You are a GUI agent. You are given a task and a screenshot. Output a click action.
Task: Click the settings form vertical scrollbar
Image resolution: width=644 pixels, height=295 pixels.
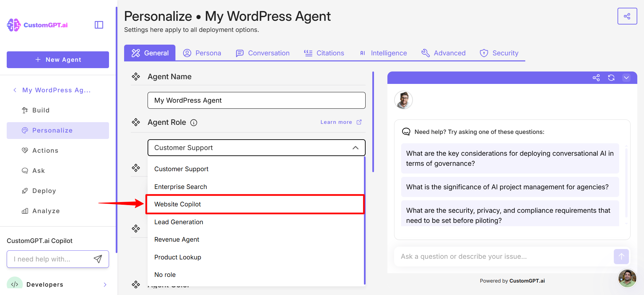coord(373,122)
